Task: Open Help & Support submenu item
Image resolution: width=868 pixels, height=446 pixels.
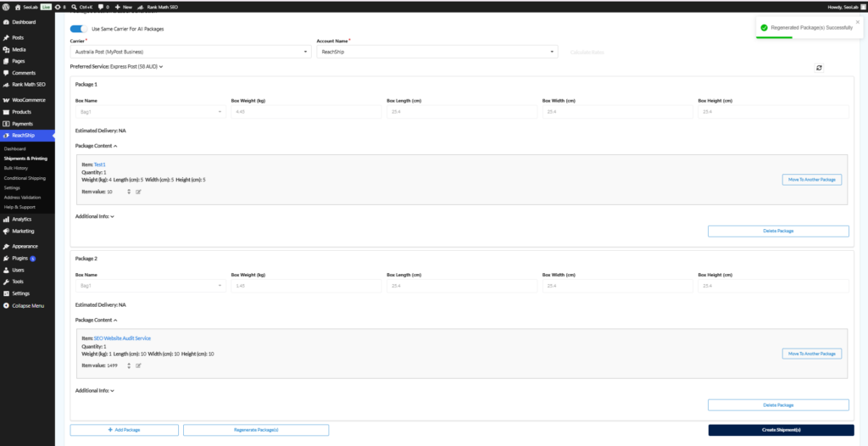Action: pos(19,207)
